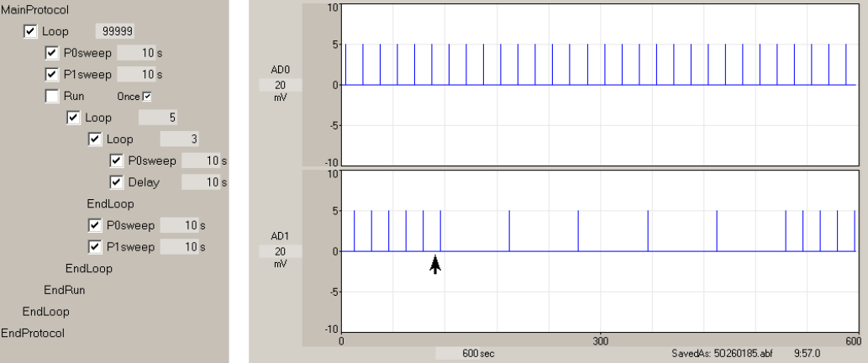Edit the AD0 20 mV scale field

coord(281,85)
